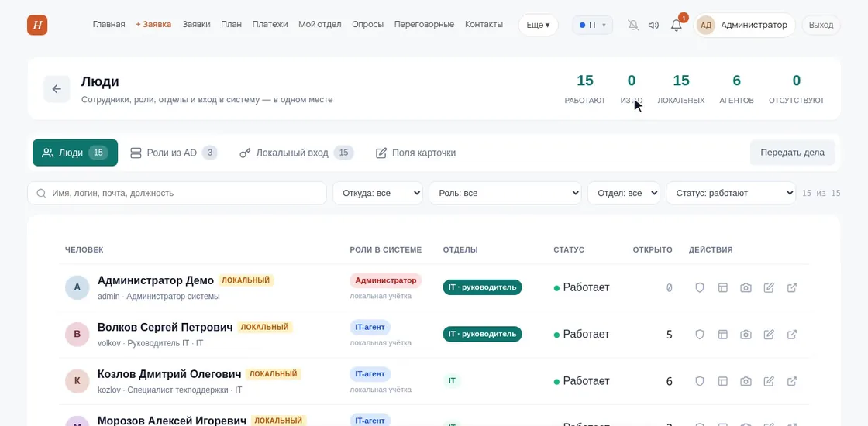Click the ОТКРЫТО column header
This screenshot has height=426, width=868.
pyautogui.click(x=653, y=250)
